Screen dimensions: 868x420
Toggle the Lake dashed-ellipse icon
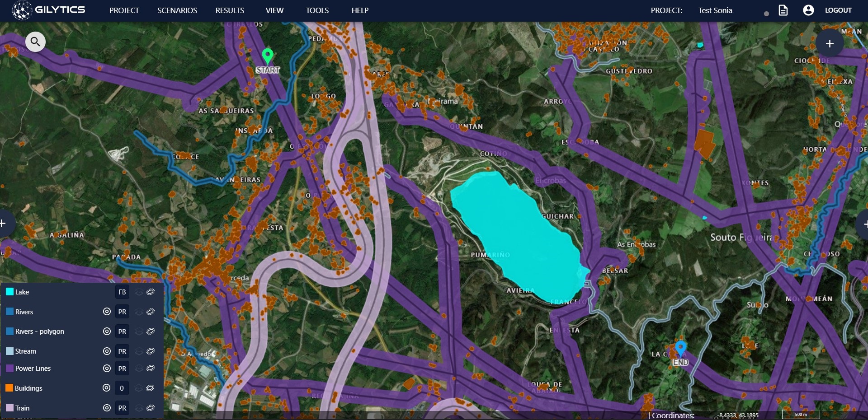pos(151,292)
